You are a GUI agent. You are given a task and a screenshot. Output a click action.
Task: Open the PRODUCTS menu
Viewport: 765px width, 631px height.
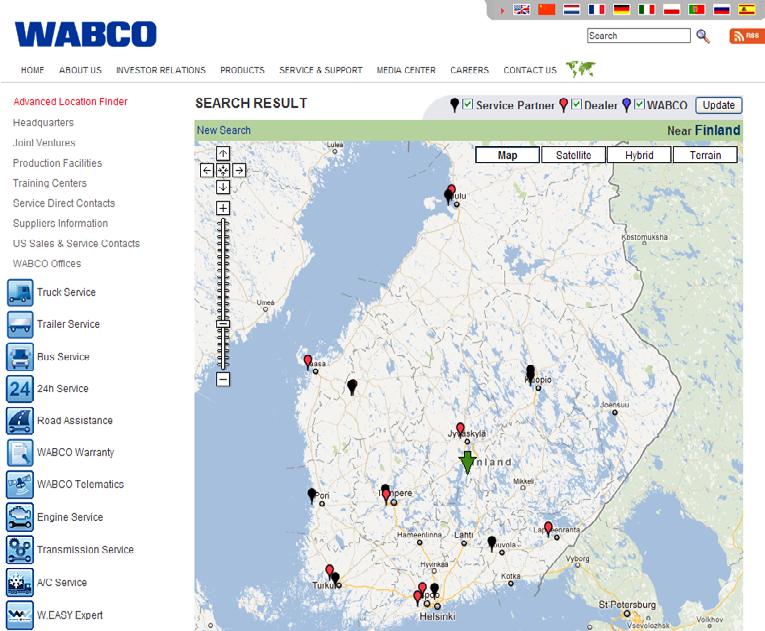tap(242, 70)
